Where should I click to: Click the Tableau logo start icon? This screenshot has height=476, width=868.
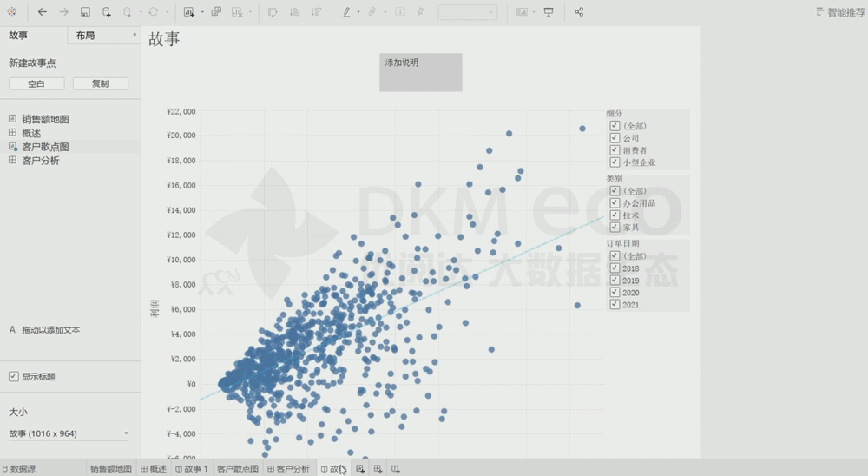pyautogui.click(x=13, y=12)
